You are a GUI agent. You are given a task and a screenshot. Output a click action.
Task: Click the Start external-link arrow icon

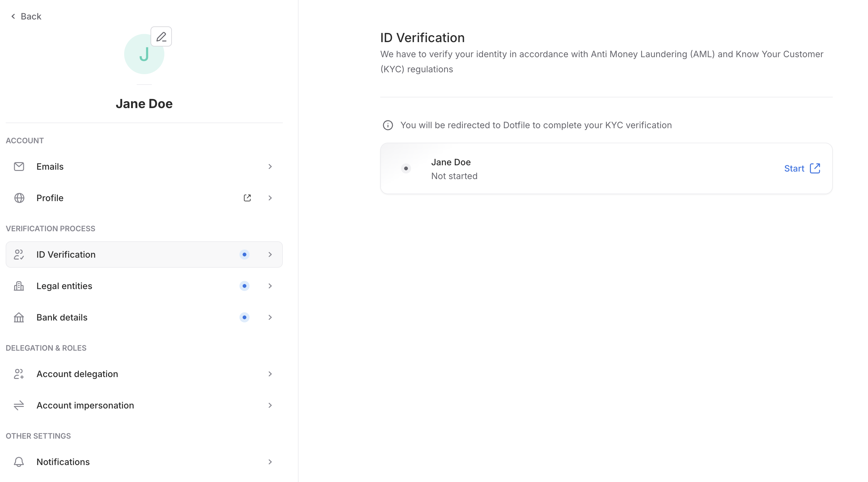(815, 168)
